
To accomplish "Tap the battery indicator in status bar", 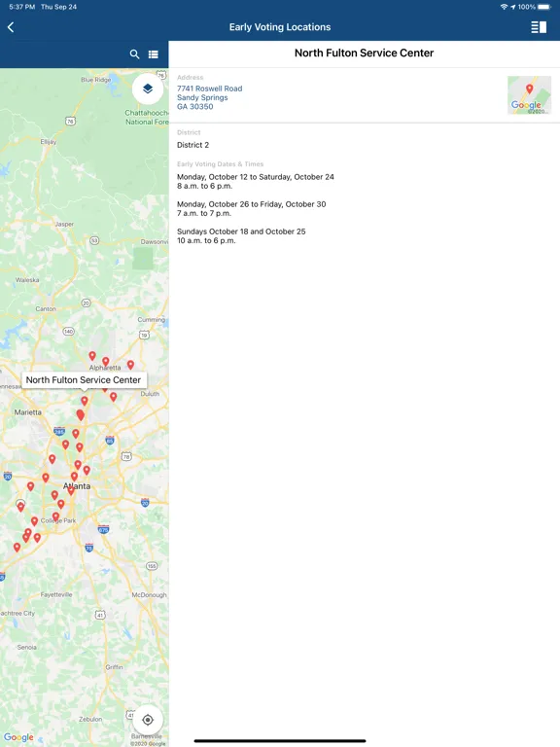I will click(544, 7).
